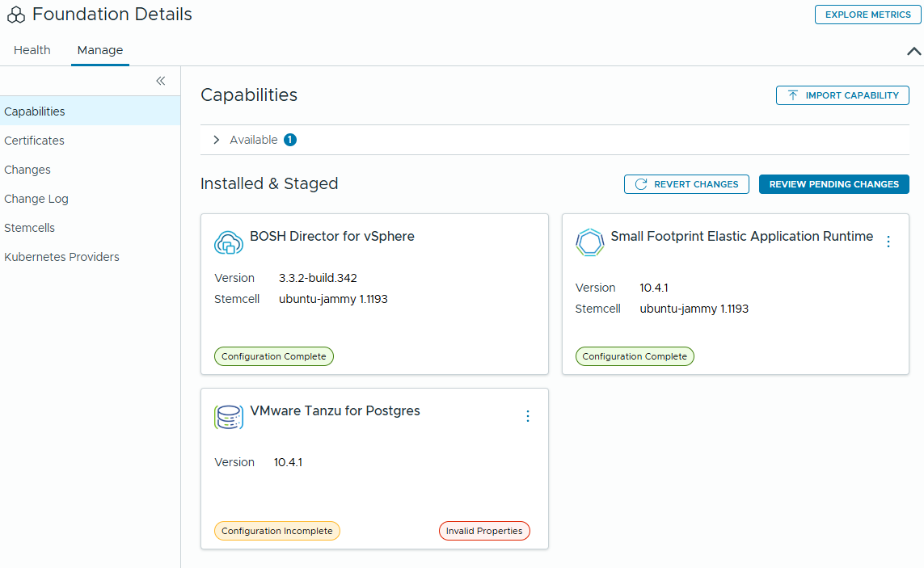Click the Available count badge
This screenshot has width=924, height=568.
tap(290, 140)
